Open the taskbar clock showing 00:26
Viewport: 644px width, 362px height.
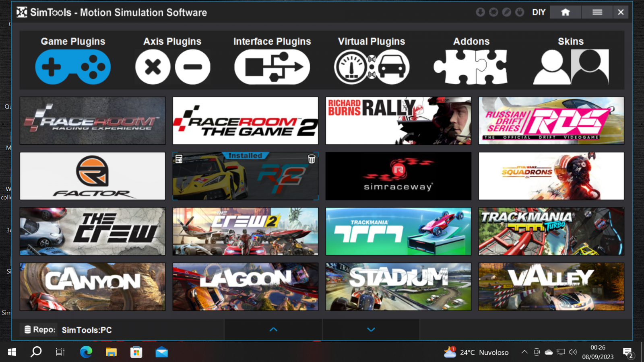598,352
